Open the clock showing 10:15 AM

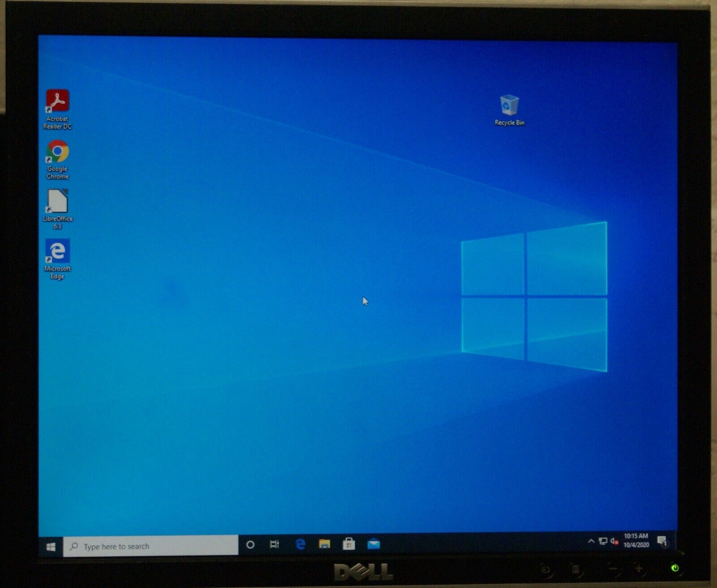point(636,540)
